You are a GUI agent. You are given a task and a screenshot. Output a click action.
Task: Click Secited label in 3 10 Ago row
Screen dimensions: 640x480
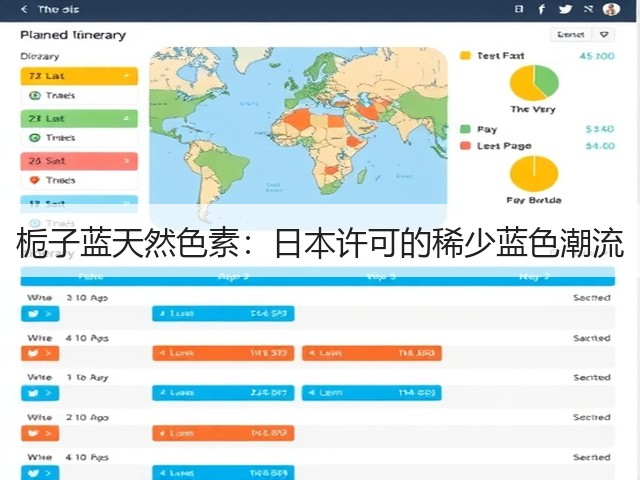pyautogui.click(x=592, y=298)
